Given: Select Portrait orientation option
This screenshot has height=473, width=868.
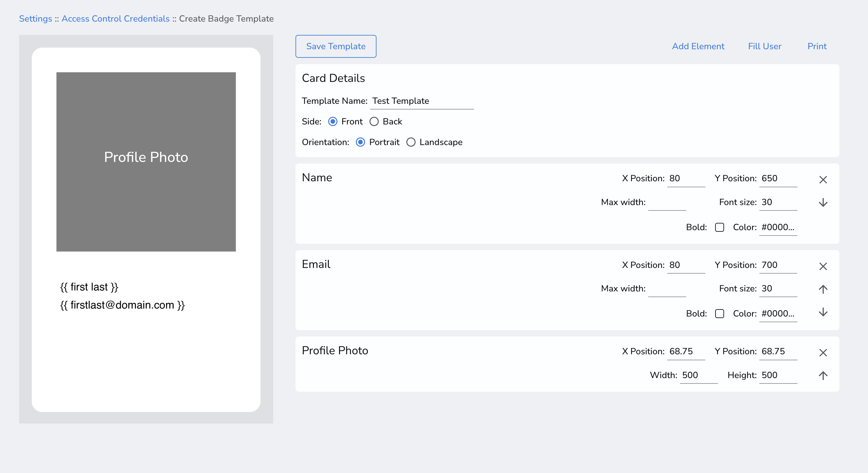Looking at the screenshot, I should pos(360,142).
